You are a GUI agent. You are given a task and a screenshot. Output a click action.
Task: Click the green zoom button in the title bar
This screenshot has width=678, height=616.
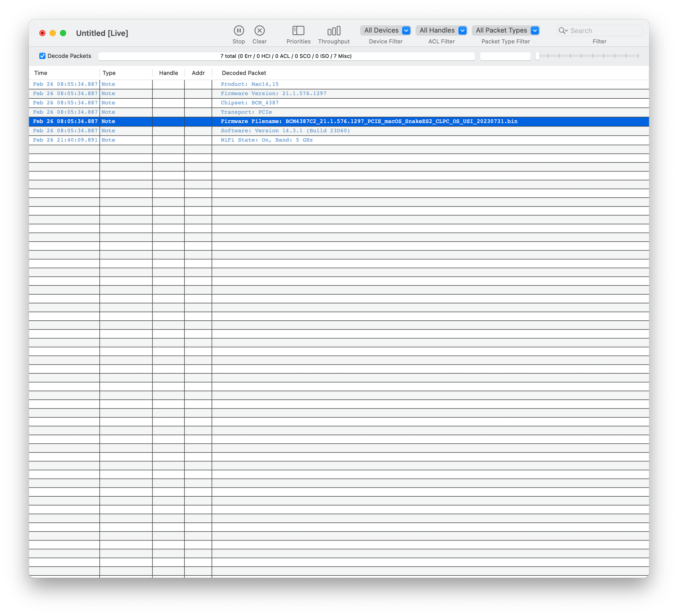point(63,33)
